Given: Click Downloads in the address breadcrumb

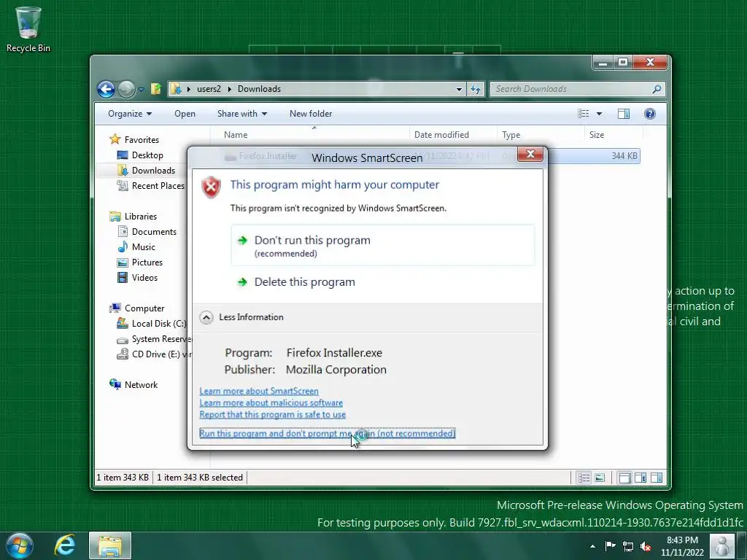Looking at the screenshot, I should point(259,89).
